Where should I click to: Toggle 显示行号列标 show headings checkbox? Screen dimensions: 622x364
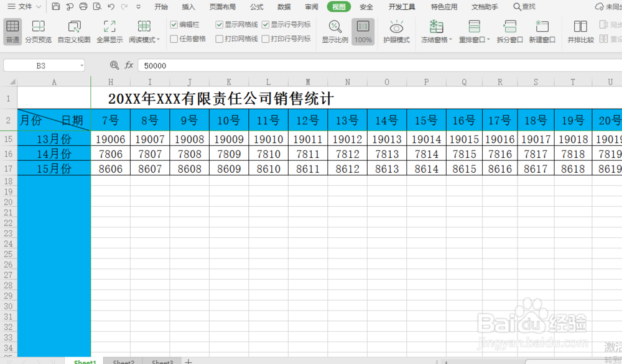(266, 25)
